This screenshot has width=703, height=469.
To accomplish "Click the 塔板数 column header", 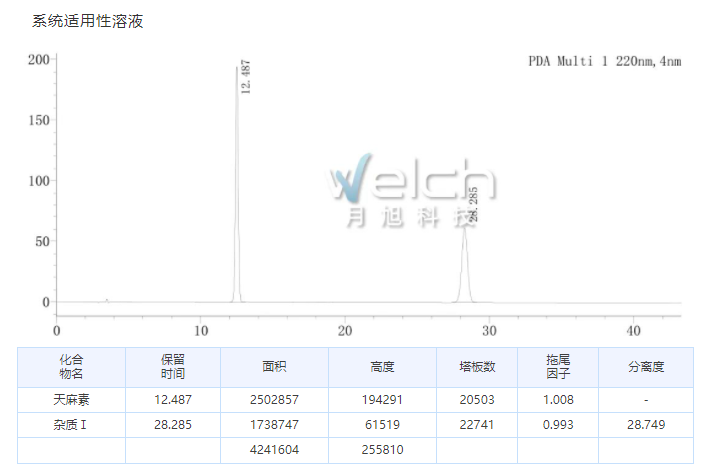I will tap(477, 367).
